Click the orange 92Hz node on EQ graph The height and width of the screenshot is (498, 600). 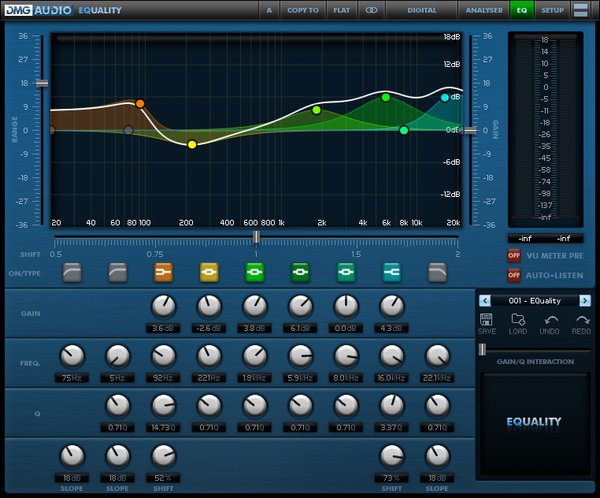click(140, 103)
